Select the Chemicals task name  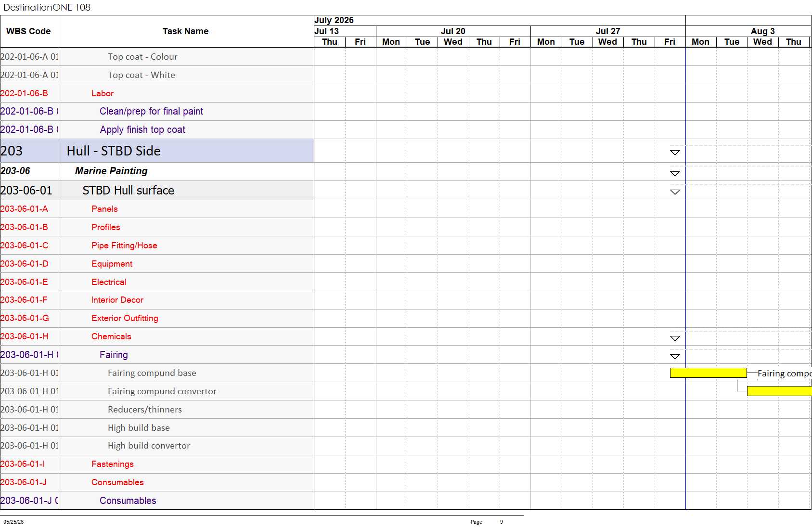[x=111, y=336]
